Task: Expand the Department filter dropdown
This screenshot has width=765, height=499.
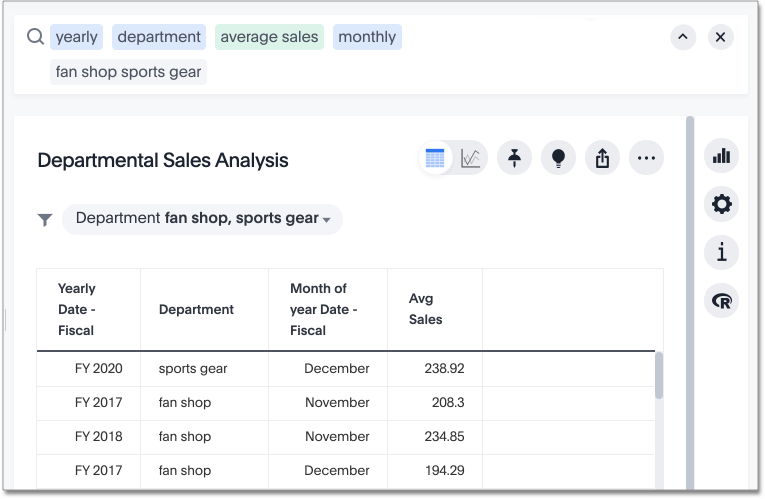Action: [x=326, y=219]
